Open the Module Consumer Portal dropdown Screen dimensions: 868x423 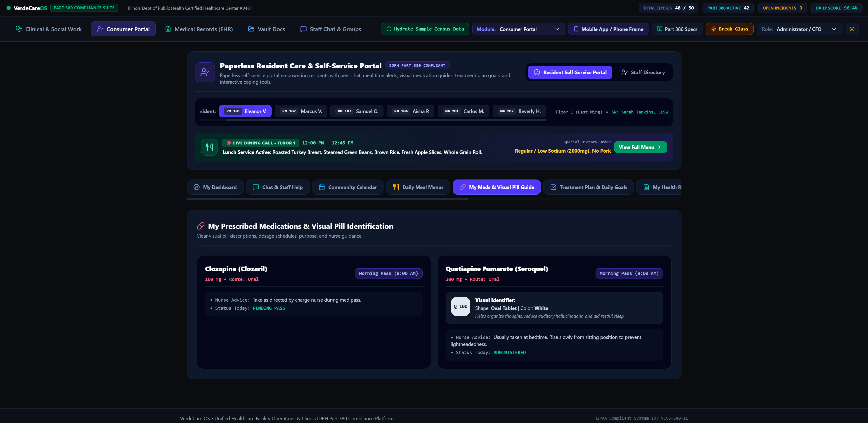click(518, 29)
